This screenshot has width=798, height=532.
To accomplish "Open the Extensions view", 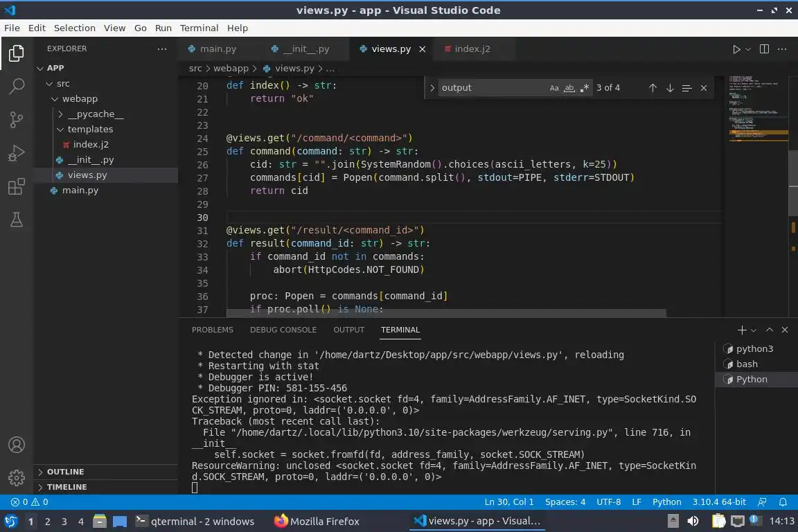I will [x=17, y=186].
